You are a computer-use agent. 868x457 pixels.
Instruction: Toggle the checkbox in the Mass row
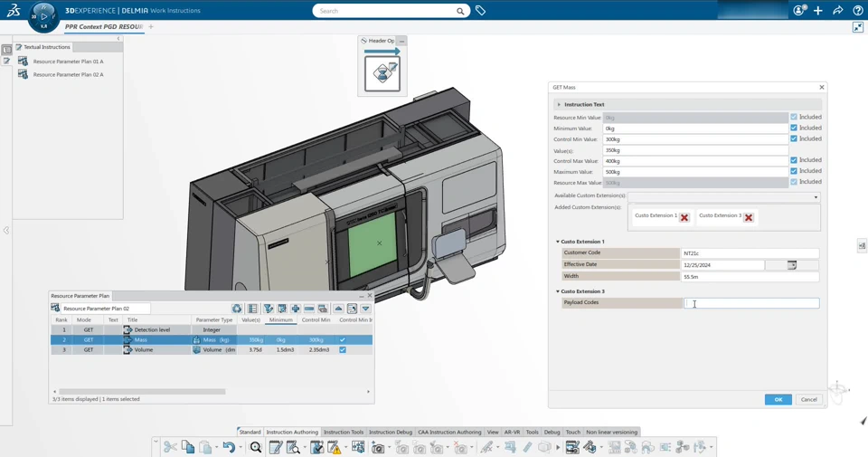[343, 340]
